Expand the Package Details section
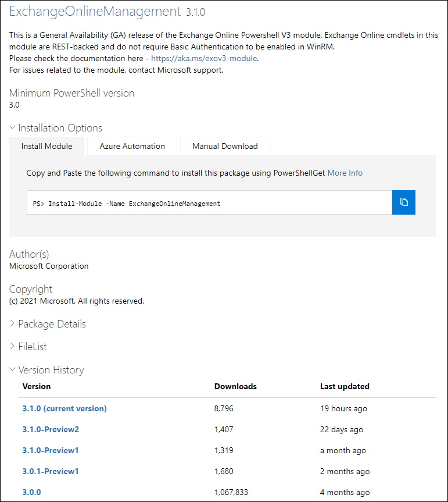This screenshot has width=448, height=502. tap(48, 324)
